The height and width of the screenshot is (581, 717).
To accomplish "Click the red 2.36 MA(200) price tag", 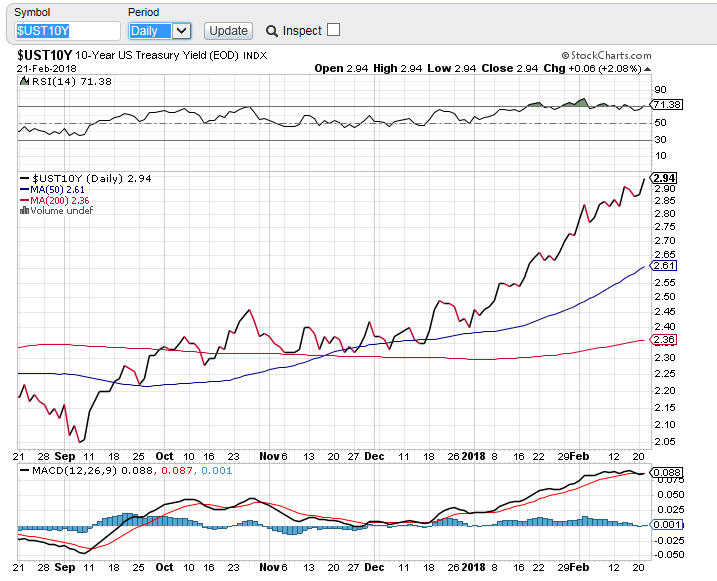I will pos(664,340).
